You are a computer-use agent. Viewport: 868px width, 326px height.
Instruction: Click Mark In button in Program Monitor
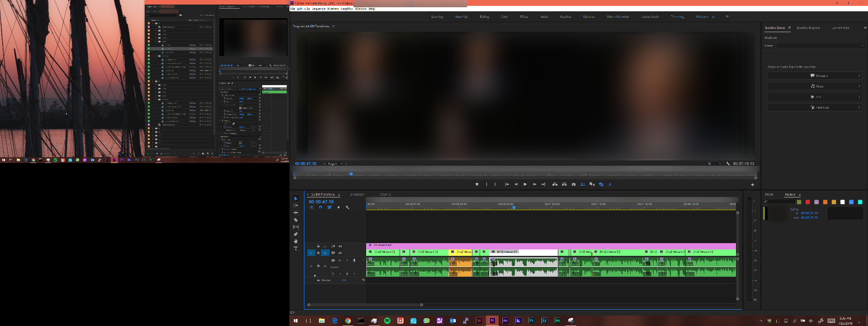coord(486,184)
